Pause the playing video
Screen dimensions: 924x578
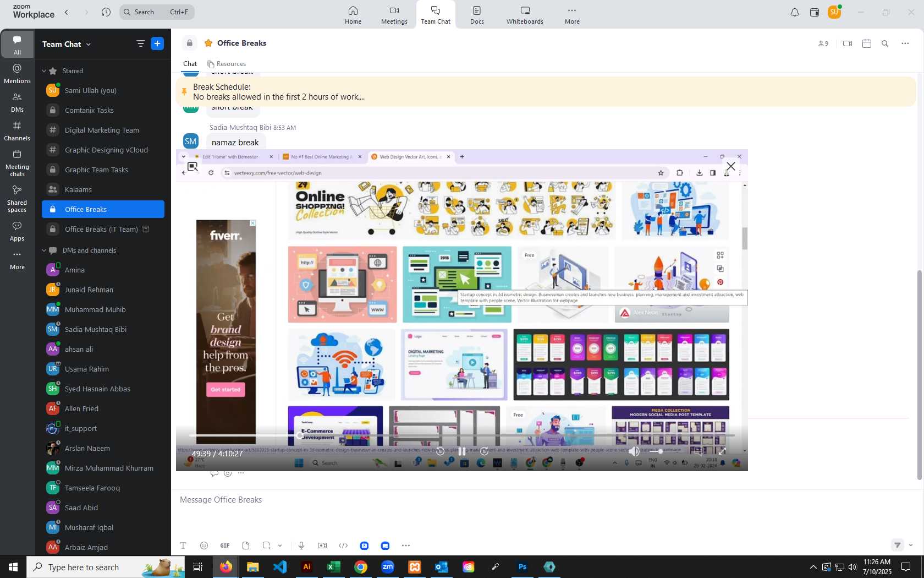click(x=462, y=451)
